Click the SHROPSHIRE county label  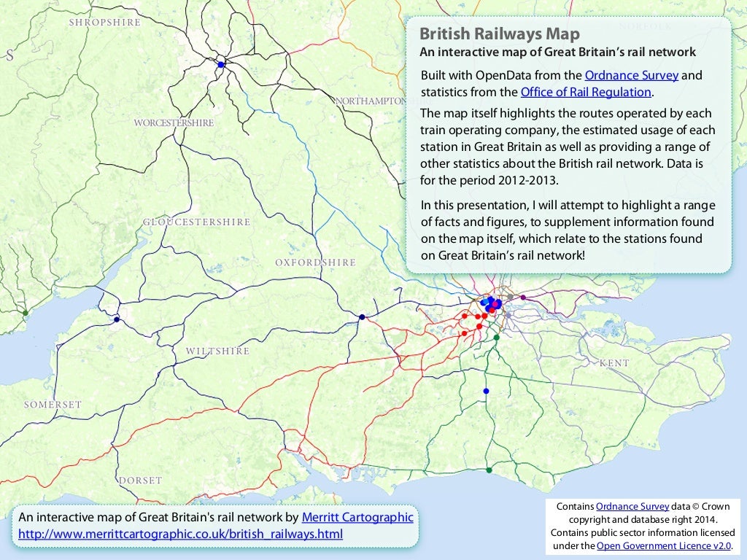point(105,23)
